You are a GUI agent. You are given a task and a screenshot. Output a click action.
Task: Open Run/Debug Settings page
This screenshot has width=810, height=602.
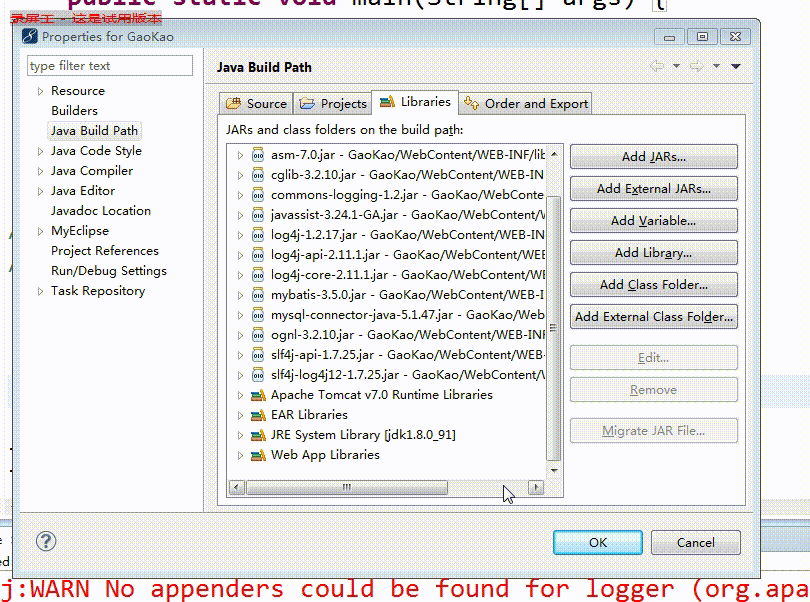click(x=108, y=271)
